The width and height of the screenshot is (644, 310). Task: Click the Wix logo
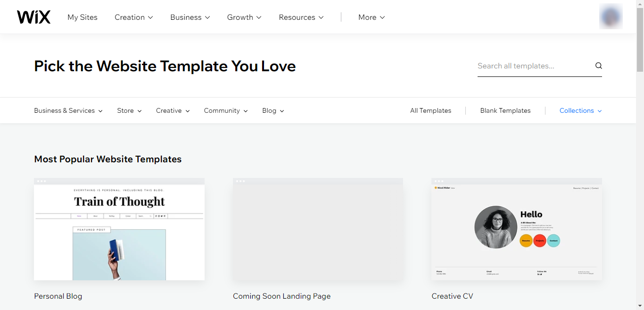[33, 17]
